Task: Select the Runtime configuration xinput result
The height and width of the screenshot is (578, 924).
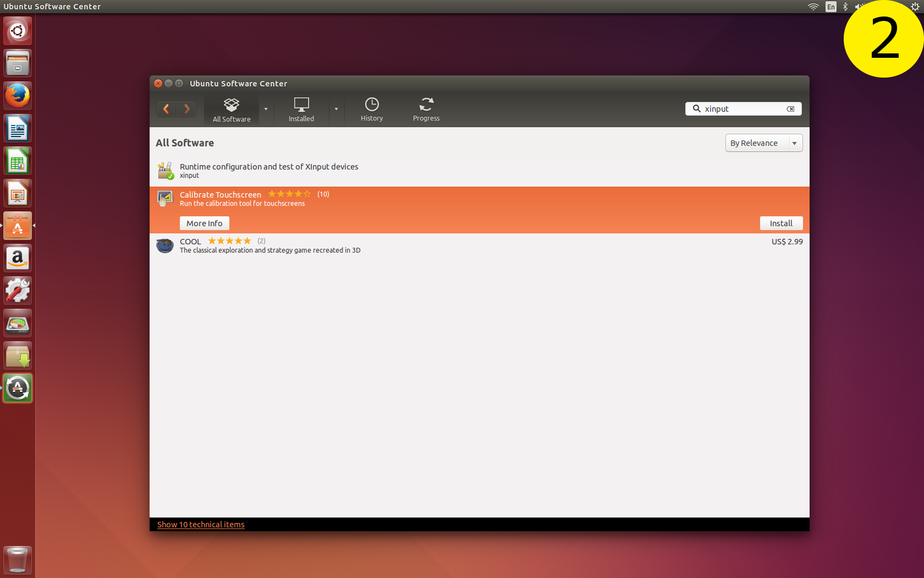Action: point(479,171)
